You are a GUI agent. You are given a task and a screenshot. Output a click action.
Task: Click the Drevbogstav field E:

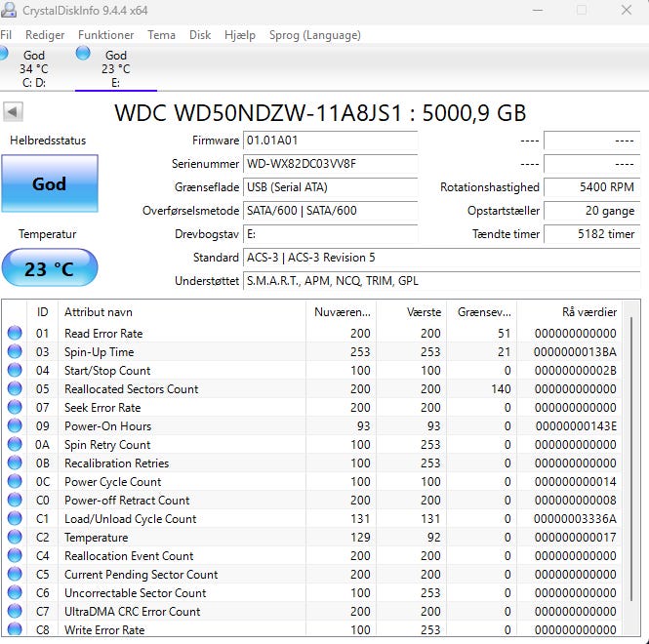pyautogui.click(x=330, y=234)
